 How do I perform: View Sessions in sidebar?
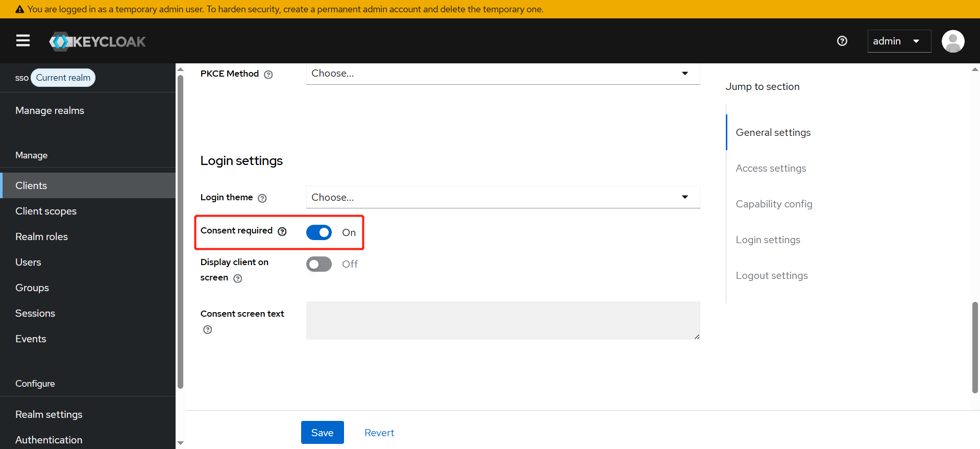click(88, 313)
